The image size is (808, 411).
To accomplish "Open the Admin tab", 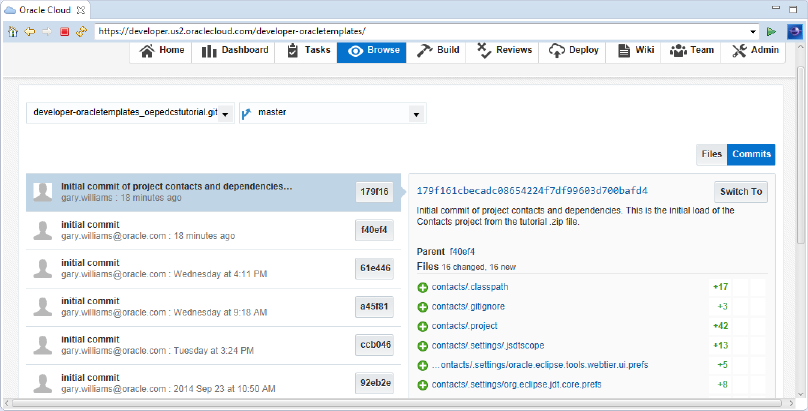I will (x=754, y=50).
